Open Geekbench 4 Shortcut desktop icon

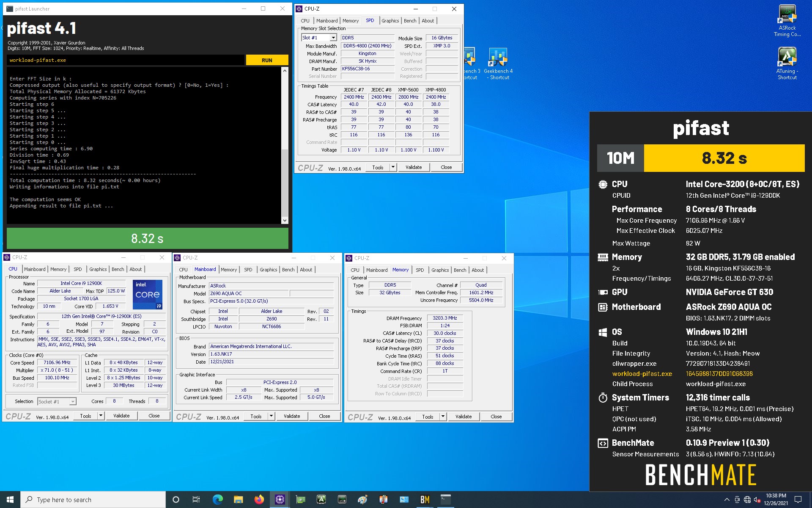(x=498, y=63)
